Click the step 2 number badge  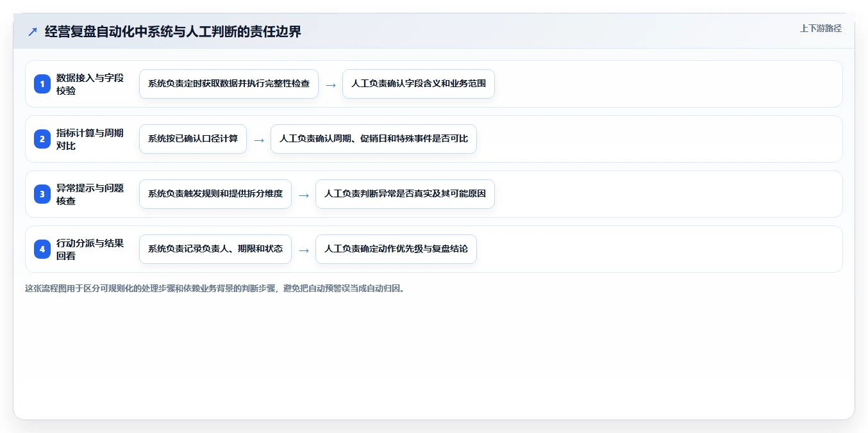coord(42,139)
